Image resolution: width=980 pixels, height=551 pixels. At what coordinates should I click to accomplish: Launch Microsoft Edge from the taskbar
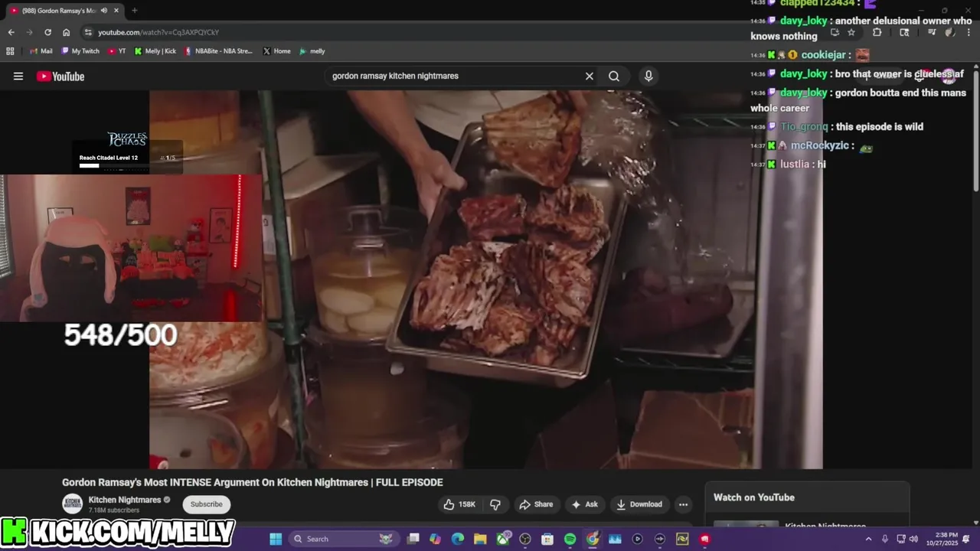click(x=458, y=539)
